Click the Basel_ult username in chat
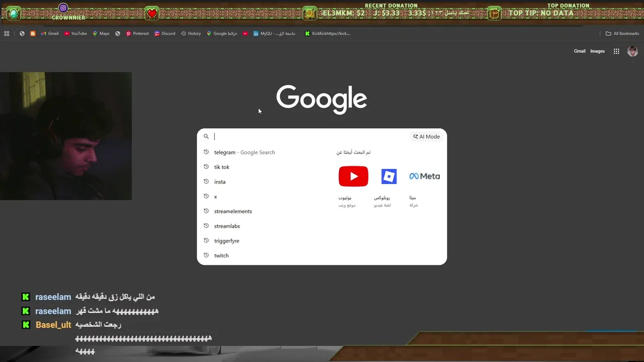This screenshot has height=362, width=644. 53,325
